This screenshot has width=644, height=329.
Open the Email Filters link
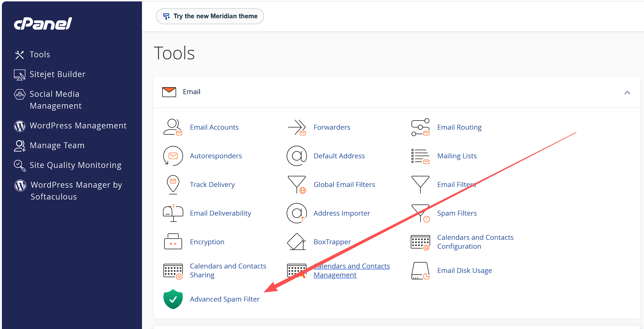[456, 185]
